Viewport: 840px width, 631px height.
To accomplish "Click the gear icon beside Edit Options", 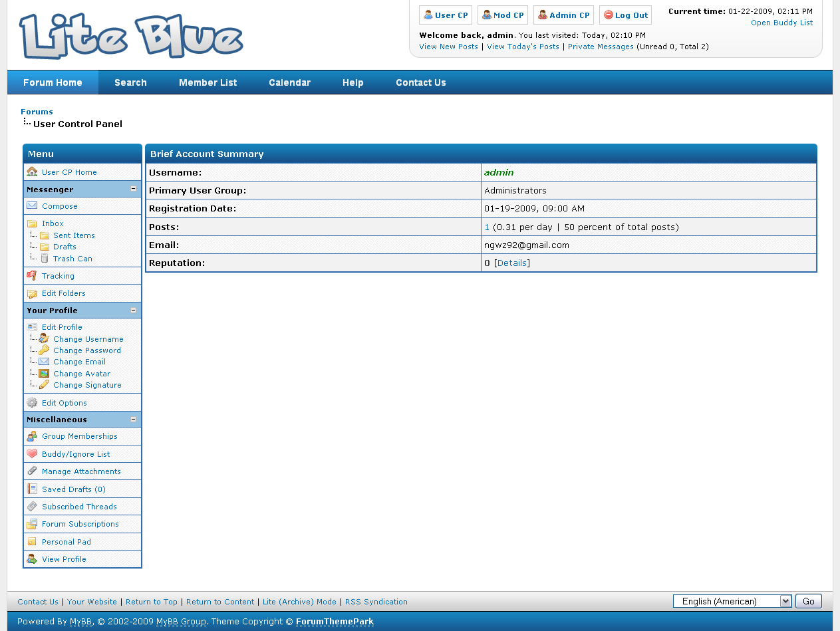I will [x=32, y=403].
